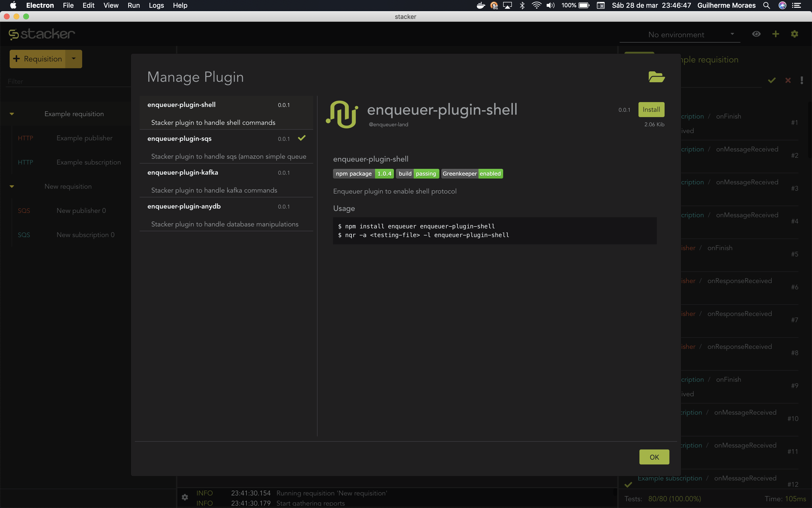The image size is (812, 508).
Task: Open the File menu
Action: point(68,5)
